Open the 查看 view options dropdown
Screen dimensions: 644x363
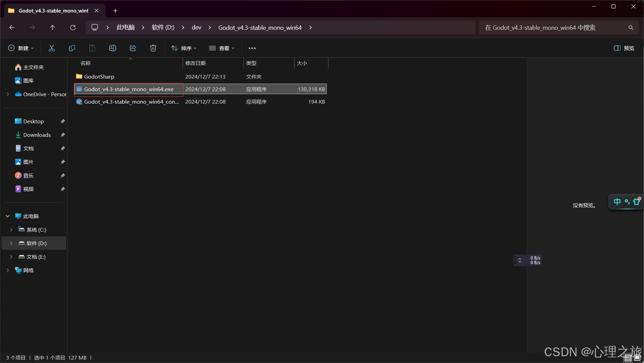(222, 48)
